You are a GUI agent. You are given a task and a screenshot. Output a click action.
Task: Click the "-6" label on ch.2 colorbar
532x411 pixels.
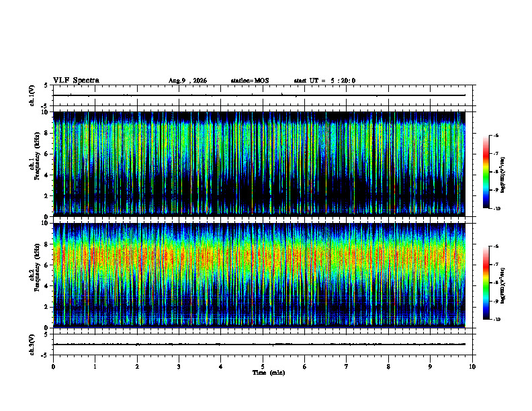pos(496,246)
